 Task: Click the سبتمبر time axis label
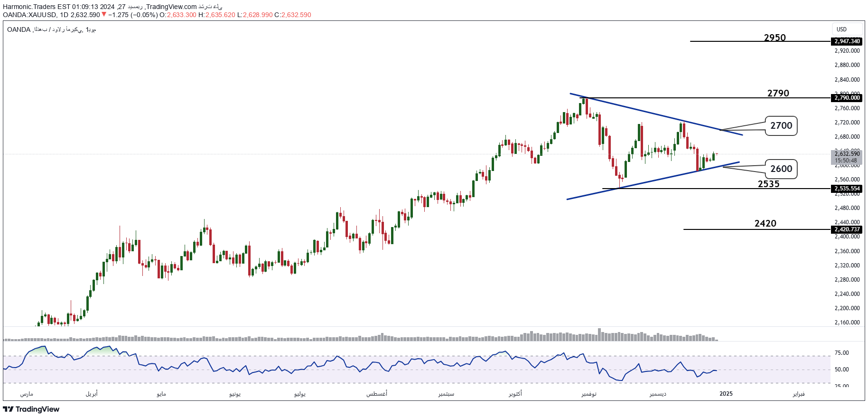(447, 394)
